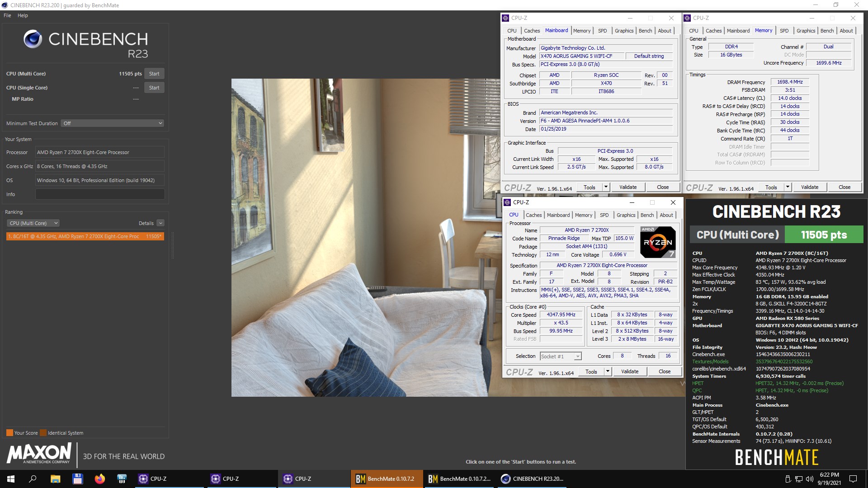Expand the ranking Details arrow
This screenshot has width=868, height=488.
click(x=160, y=223)
